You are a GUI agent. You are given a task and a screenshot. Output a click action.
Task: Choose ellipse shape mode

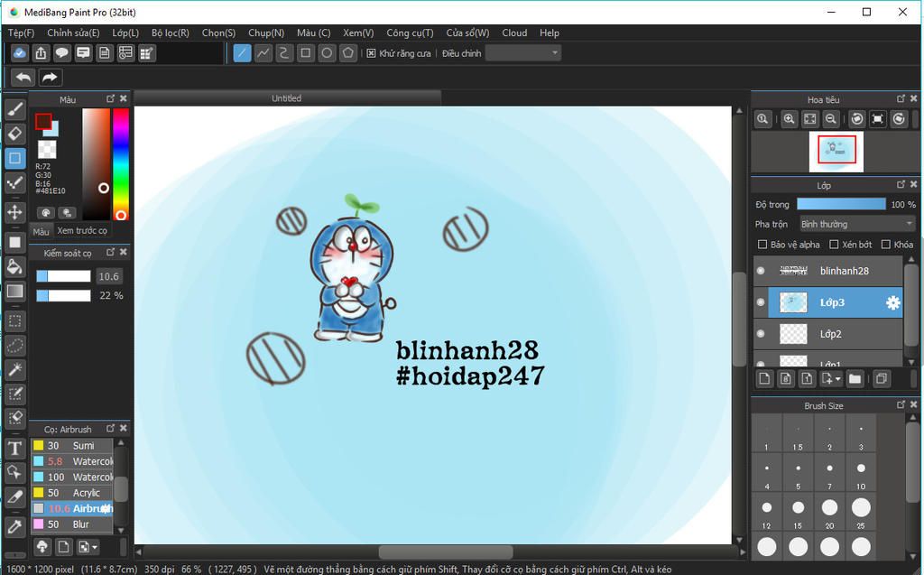coord(327,53)
